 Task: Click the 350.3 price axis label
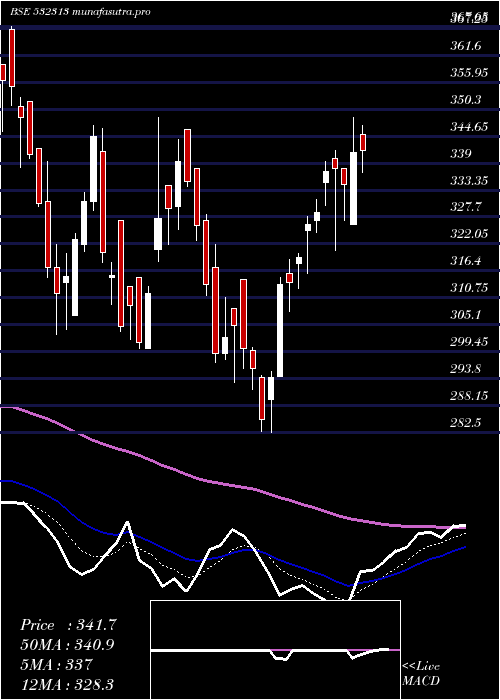[x=466, y=99]
